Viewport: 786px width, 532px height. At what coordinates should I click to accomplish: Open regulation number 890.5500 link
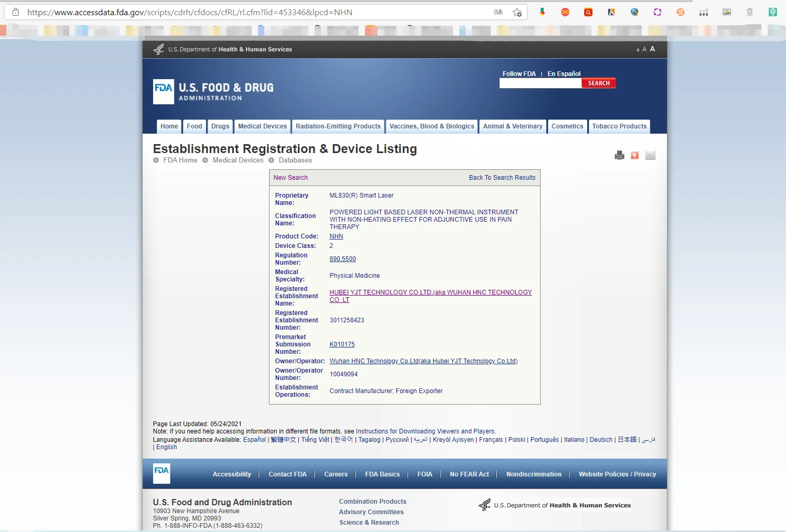click(342, 259)
